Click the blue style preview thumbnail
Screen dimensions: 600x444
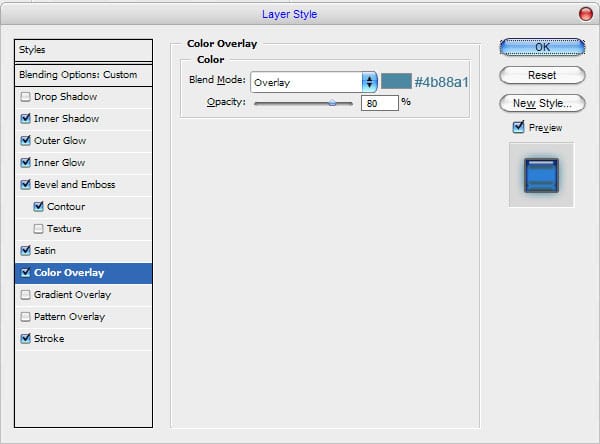click(x=541, y=174)
